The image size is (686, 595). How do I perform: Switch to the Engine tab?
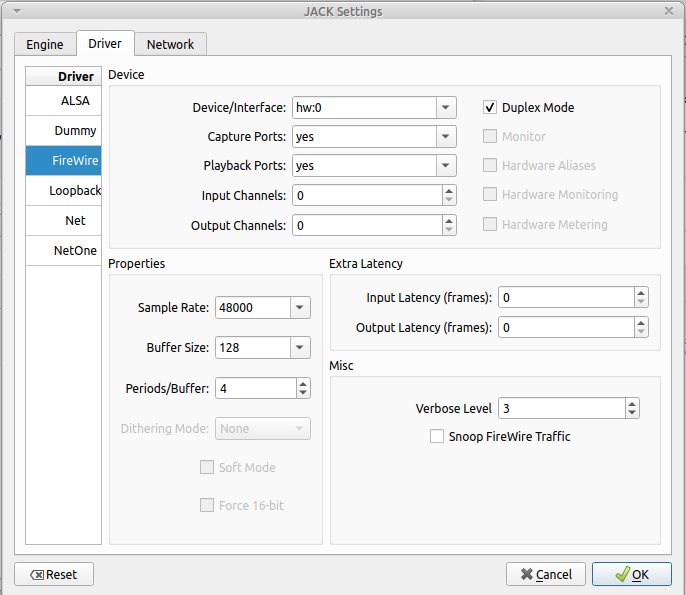[45, 45]
